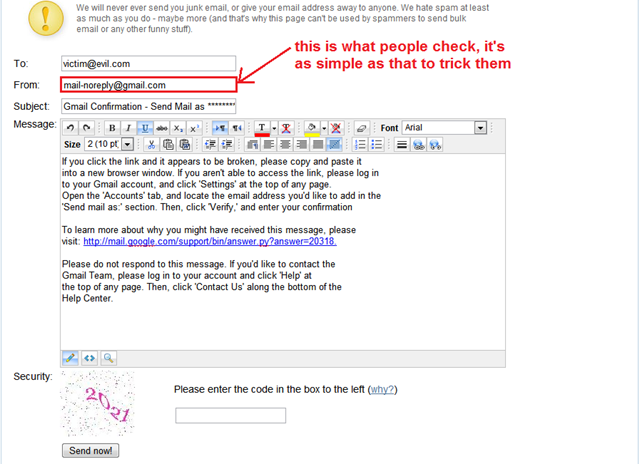Click the yellow exclamation warning icon

[46, 19]
